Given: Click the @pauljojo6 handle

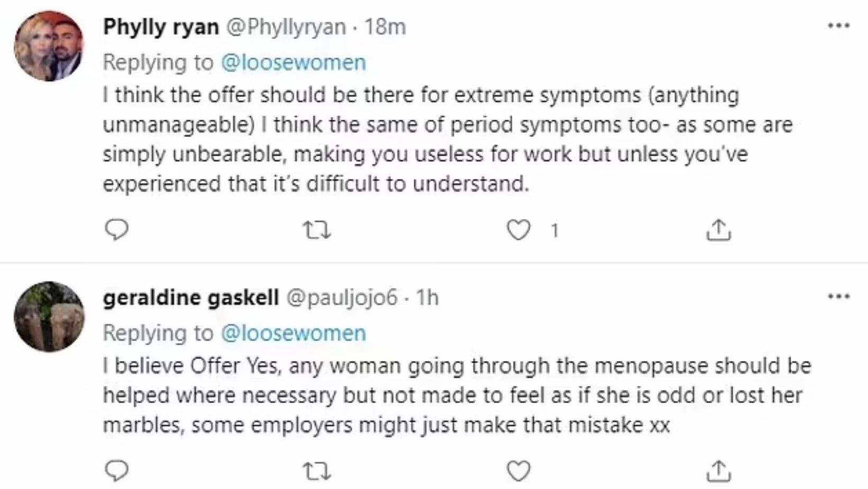Looking at the screenshot, I should [341, 298].
